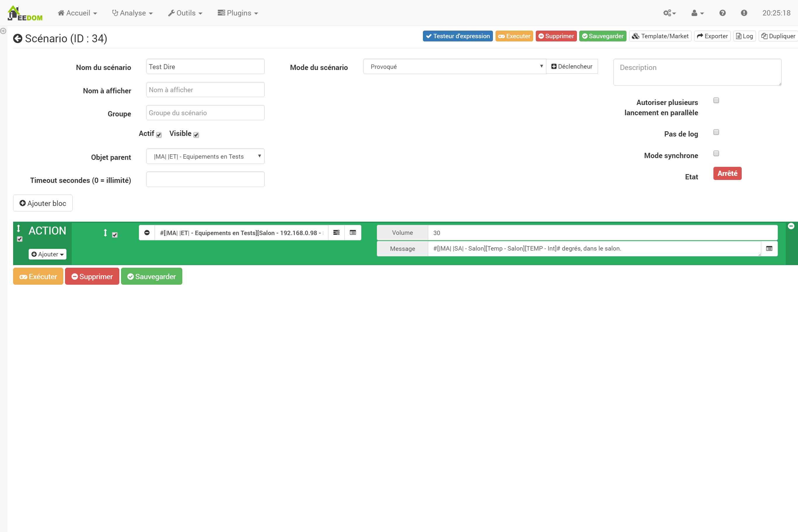Go back using arrow beside Scénario title

(x=17, y=38)
